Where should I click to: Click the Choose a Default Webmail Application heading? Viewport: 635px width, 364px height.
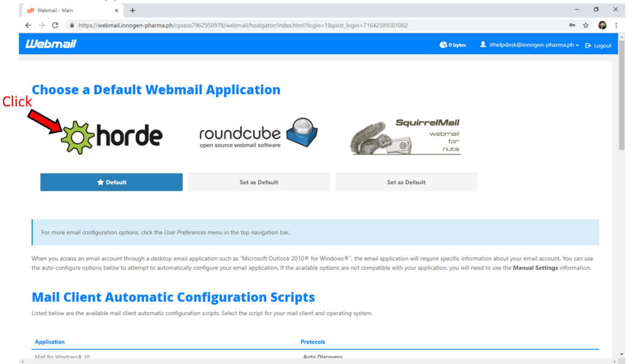click(x=156, y=89)
